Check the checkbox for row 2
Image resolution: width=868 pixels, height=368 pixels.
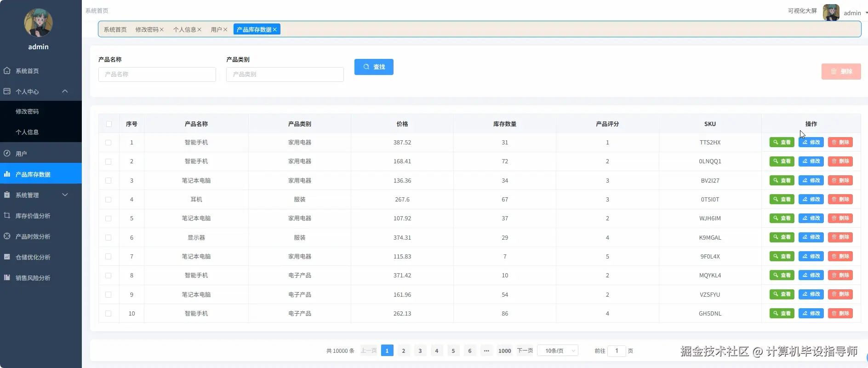click(108, 161)
